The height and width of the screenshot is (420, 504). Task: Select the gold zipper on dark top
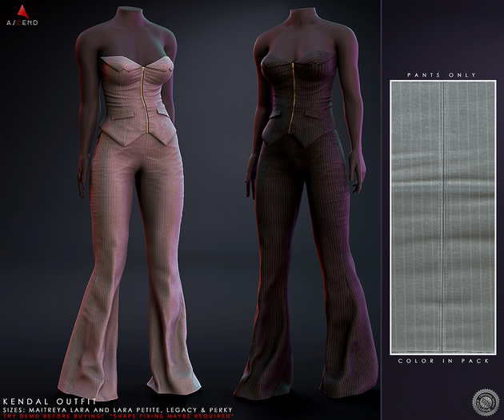291,98
